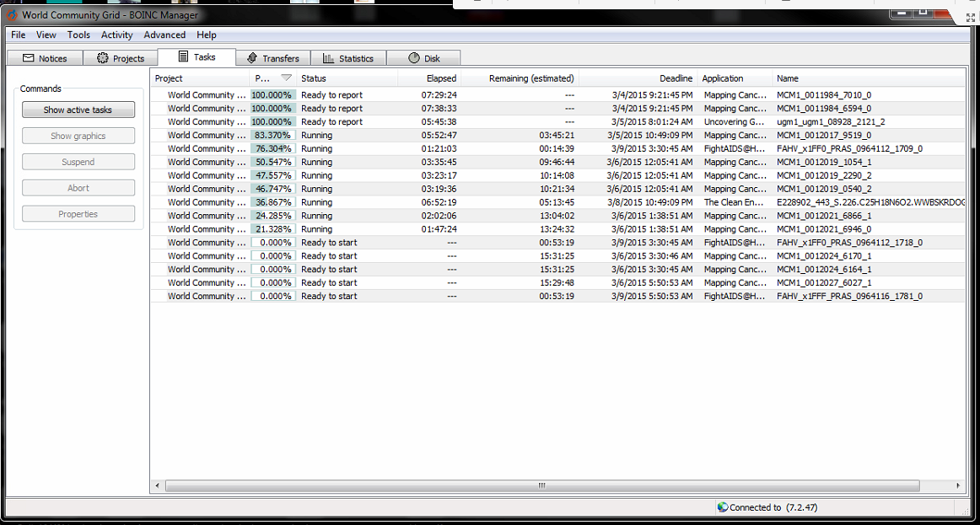Click the horizontal scrollbar thumb

coord(542,485)
